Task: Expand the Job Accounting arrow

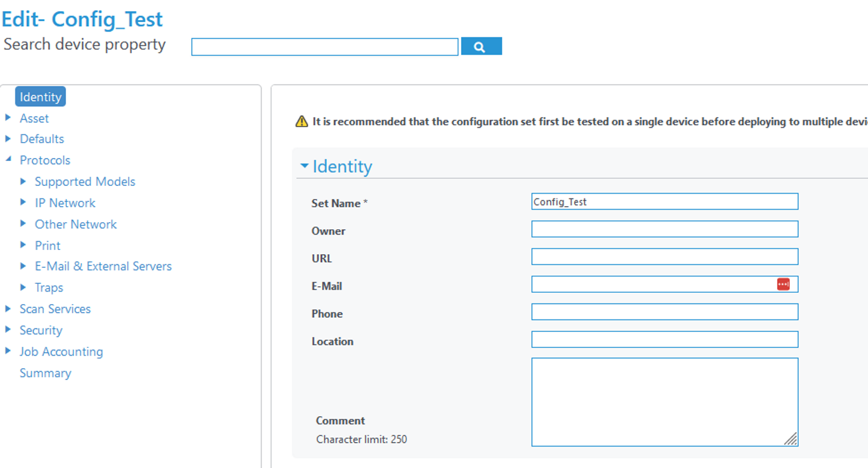Action: [x=8, y=350]
